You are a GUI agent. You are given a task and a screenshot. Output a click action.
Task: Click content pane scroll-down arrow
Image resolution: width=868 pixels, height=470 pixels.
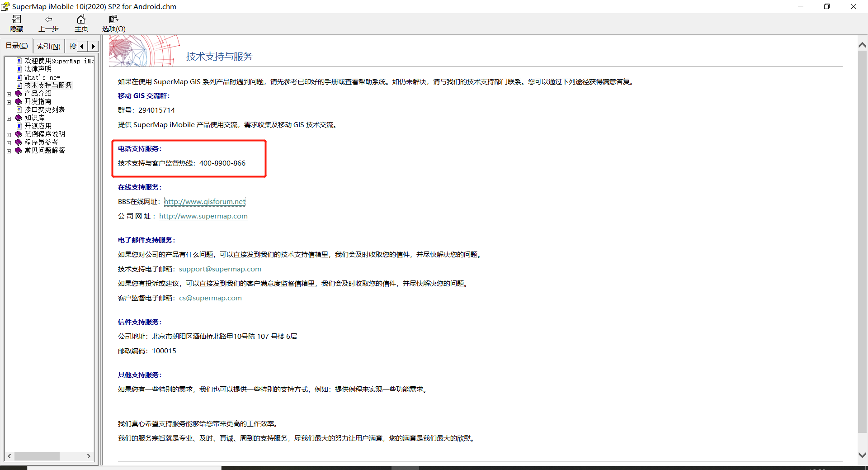pyautogui.click(x=862, y=455)
